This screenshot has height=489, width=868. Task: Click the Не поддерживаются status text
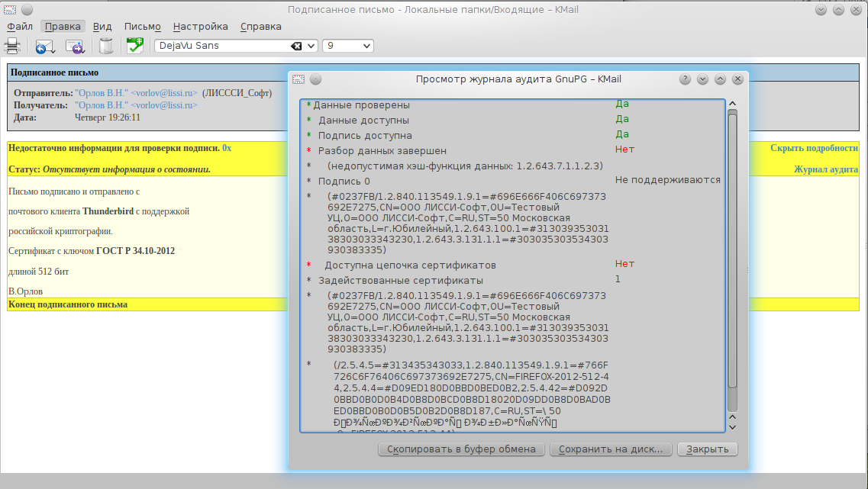pyautogui.click(x=668, y=180)
